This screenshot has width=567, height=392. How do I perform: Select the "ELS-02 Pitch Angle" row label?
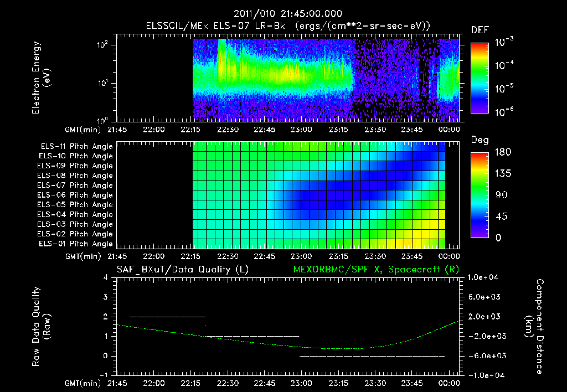coord(75,234)
